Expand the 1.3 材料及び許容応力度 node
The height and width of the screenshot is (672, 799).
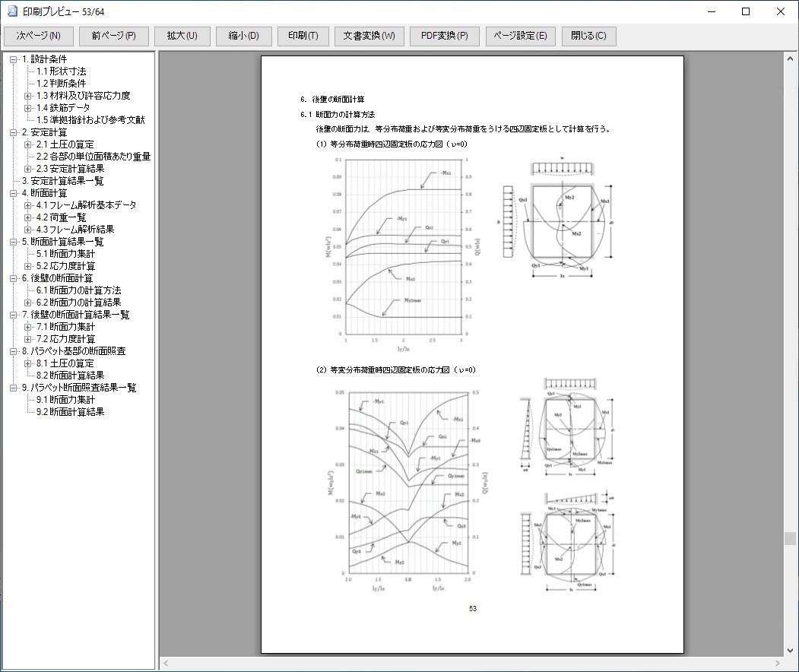28,96
